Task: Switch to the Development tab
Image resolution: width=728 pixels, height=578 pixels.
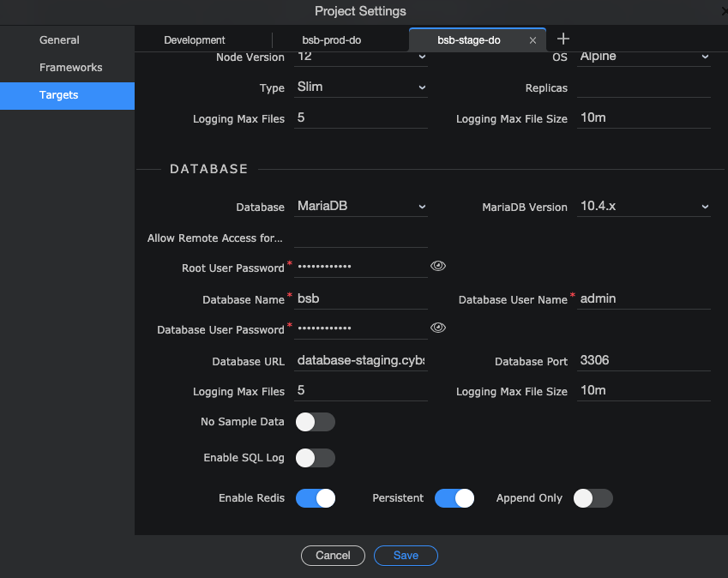Action: click(x=195, y=39)
